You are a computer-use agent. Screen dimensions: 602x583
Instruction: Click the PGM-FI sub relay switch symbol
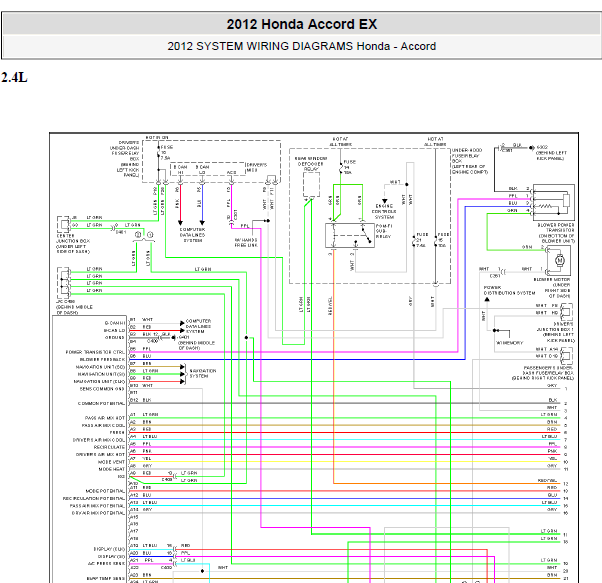click(350, 235)
